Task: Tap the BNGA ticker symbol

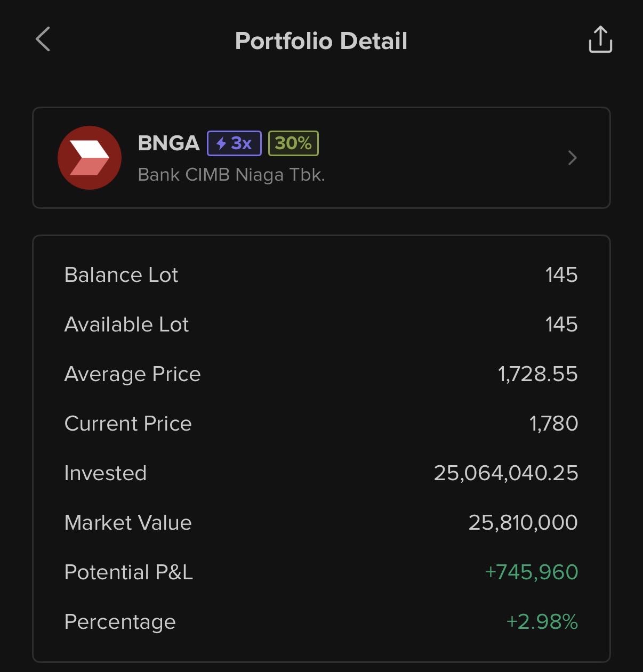Action: 168,143
